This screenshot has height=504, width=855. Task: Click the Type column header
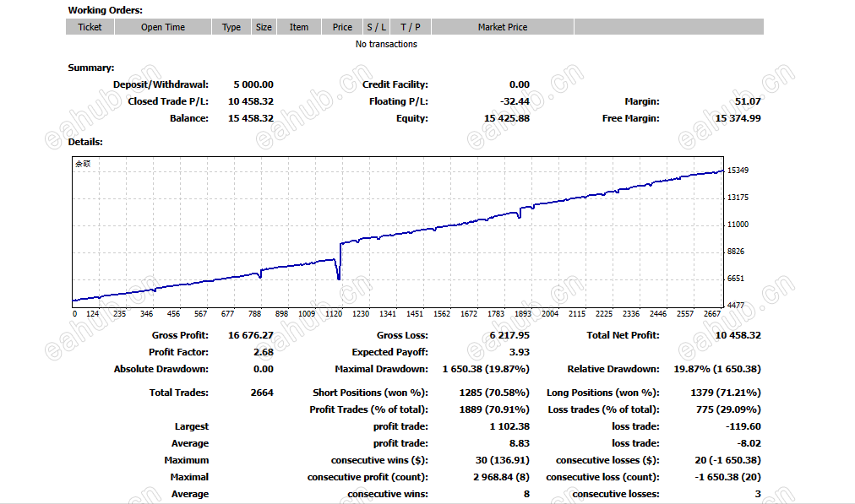[x=231, y=27]
